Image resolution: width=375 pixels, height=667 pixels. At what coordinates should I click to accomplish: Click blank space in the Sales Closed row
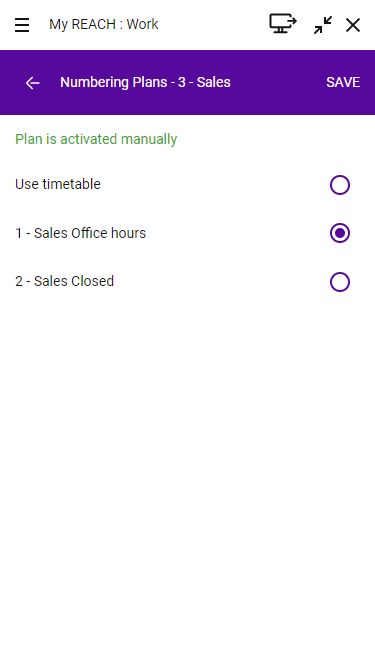pos(221,282)
